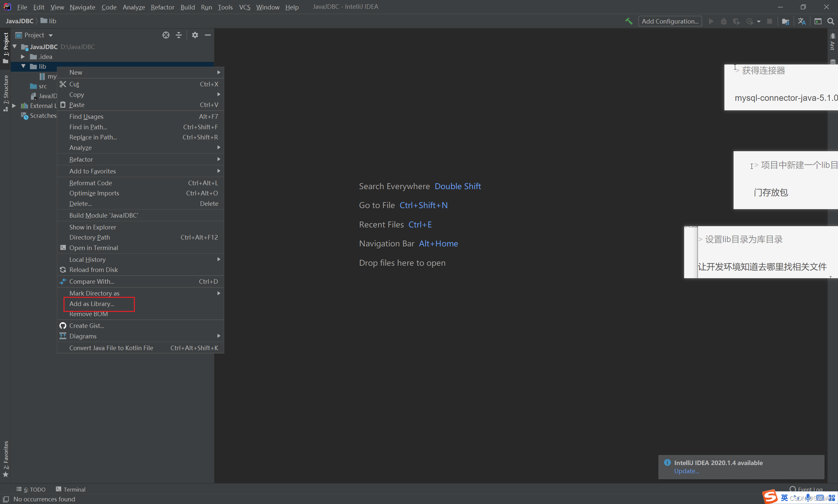This screenshot has height=504, width=838.
Task: Click the Sogou input method tray icon
Action: [x=770, y=496]
